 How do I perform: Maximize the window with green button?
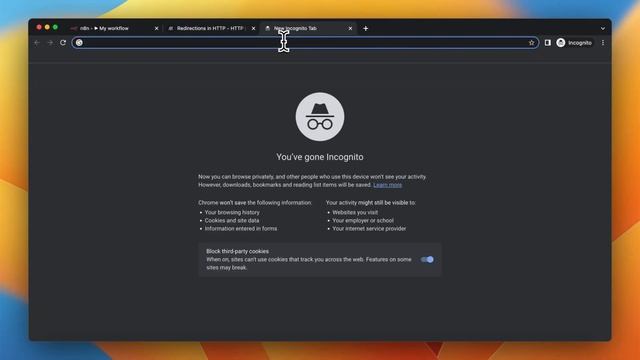click(x=56, y=27)
